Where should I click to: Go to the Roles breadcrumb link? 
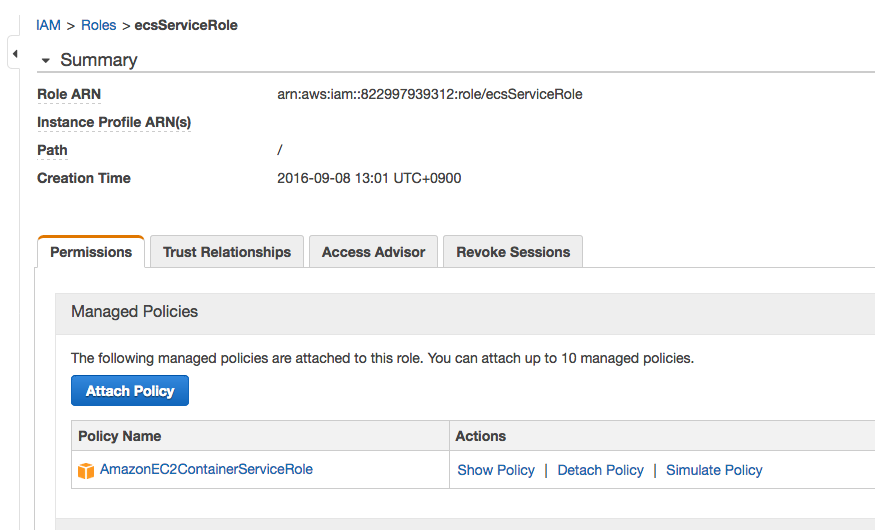[x=99, y=25]
